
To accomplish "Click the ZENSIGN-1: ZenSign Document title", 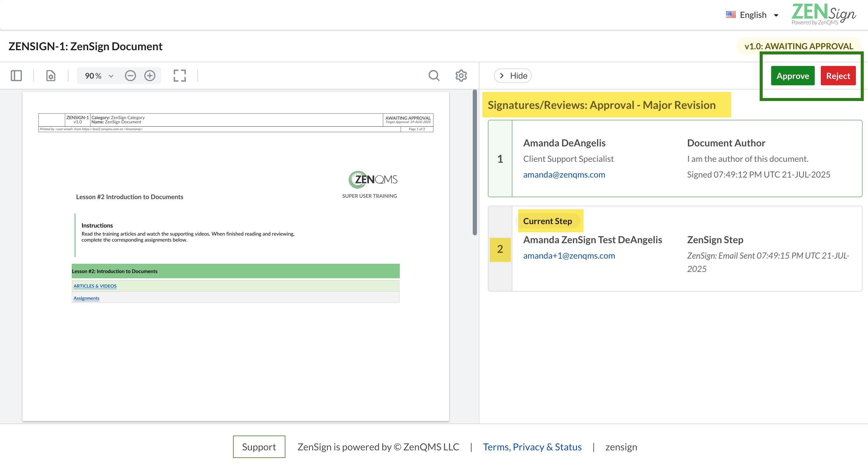I will (85, 46).
